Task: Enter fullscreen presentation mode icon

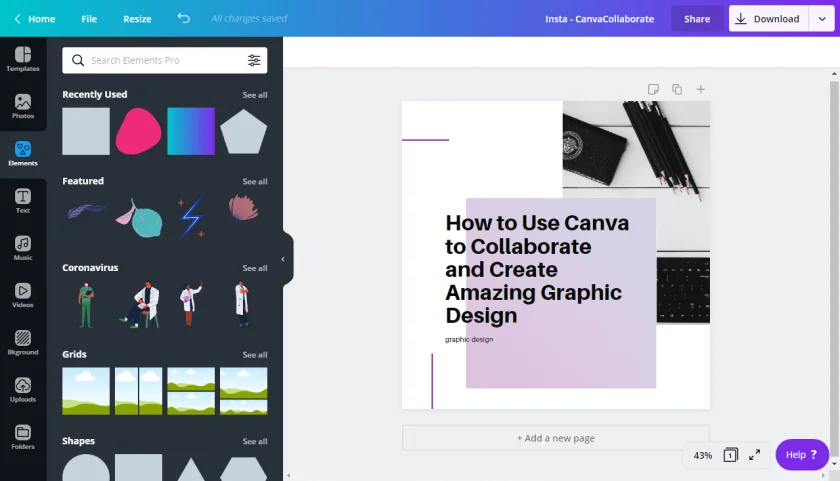Action: tap(754, 455)
